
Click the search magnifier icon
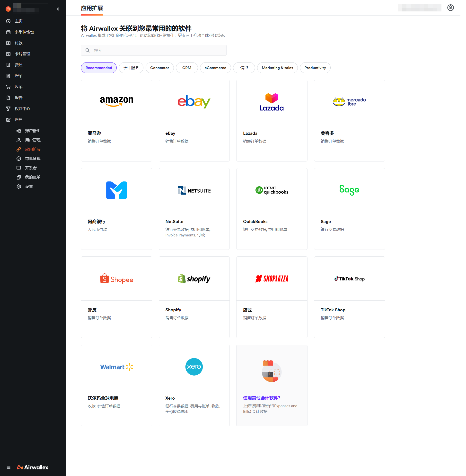point(88,50)
